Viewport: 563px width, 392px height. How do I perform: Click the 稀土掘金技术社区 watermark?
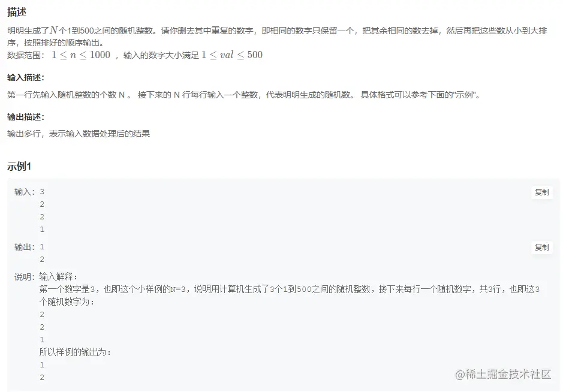pyautogui.click(x=503, y=375)
